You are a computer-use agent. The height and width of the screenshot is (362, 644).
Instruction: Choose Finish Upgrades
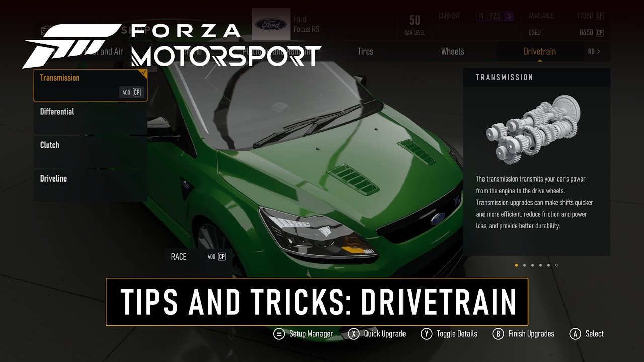coord(531,334)
